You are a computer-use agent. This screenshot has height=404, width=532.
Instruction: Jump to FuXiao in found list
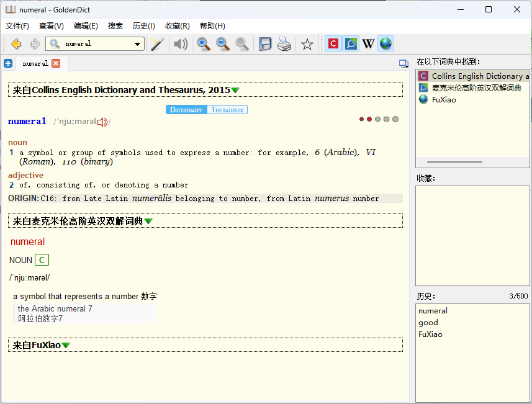473,99
